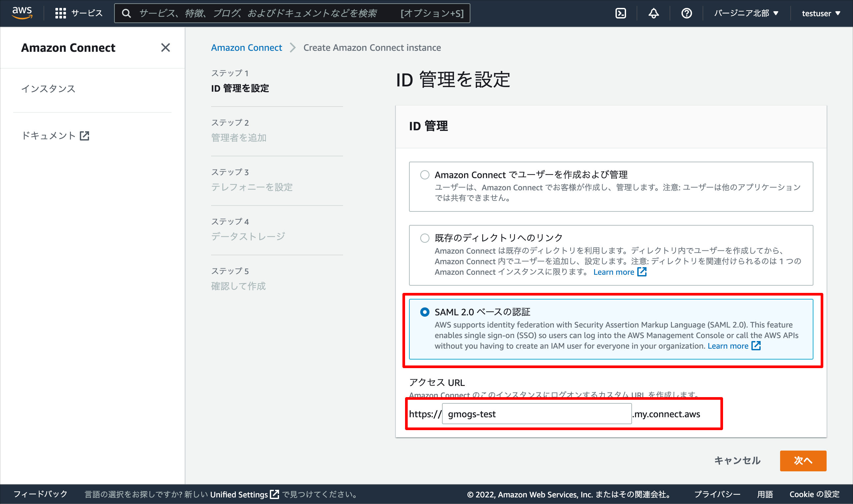Click external icon after SAML Learn more
The height and width of the screenshot is (504, 853).
coord(756,346)
